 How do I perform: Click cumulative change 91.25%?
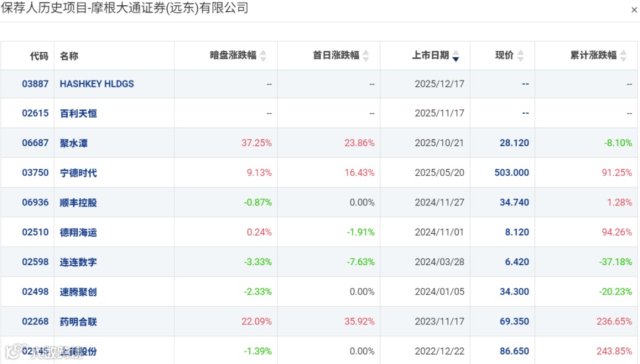pyautogui.click(x=617, y=173)
